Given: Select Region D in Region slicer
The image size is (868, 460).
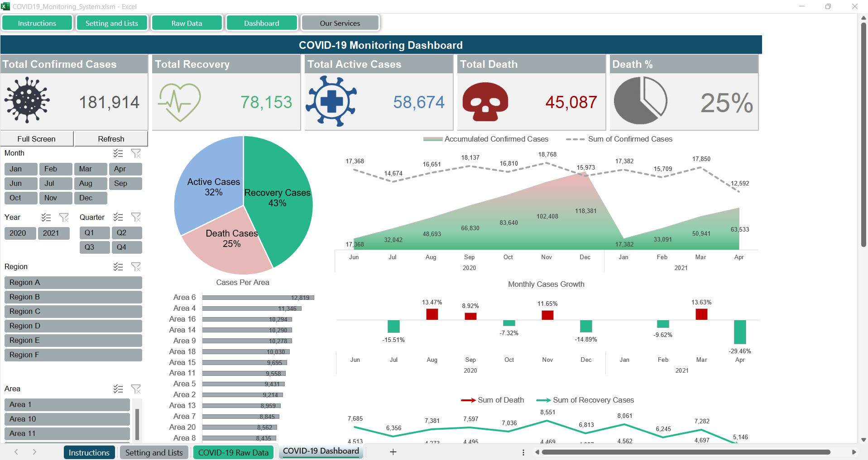Looking at the screenshot, I should tap(73, 326).
